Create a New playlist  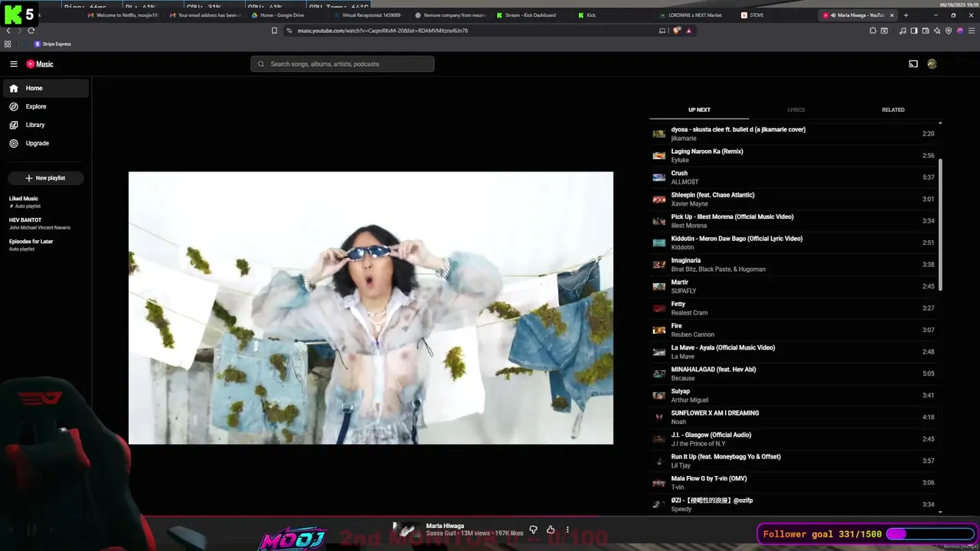[x=45, y=178]
